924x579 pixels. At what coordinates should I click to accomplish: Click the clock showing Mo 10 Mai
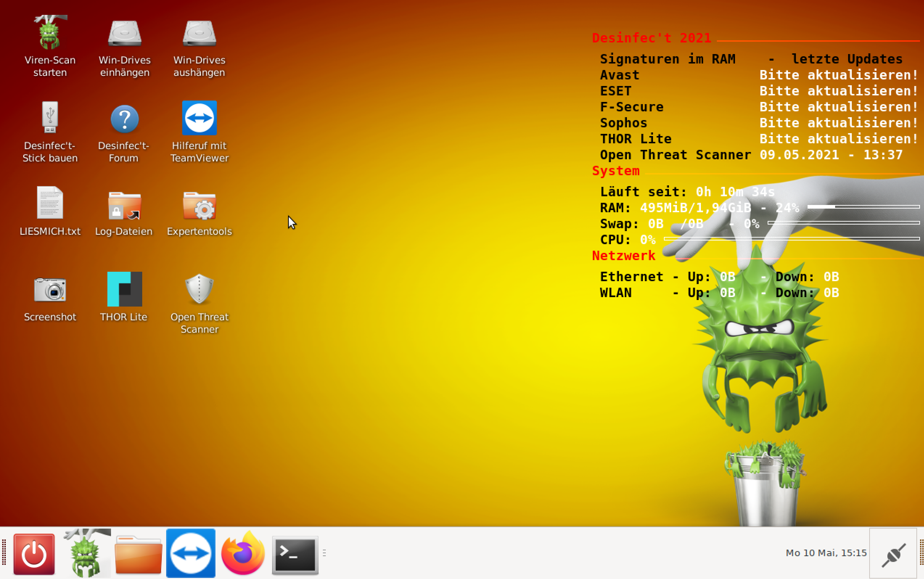click(x=826, y=553)
